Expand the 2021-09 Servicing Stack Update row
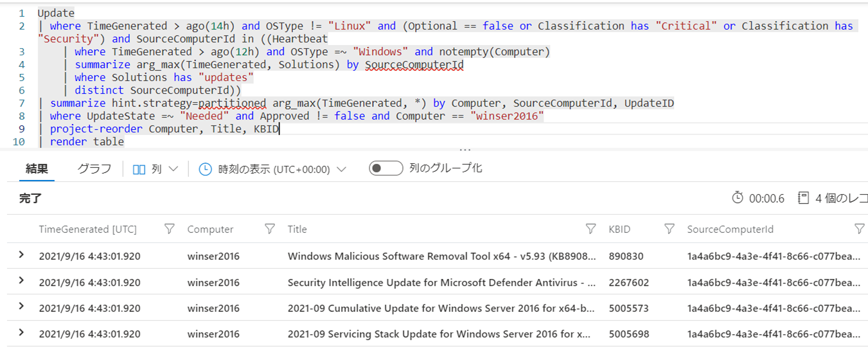 (x=21, y=333)
